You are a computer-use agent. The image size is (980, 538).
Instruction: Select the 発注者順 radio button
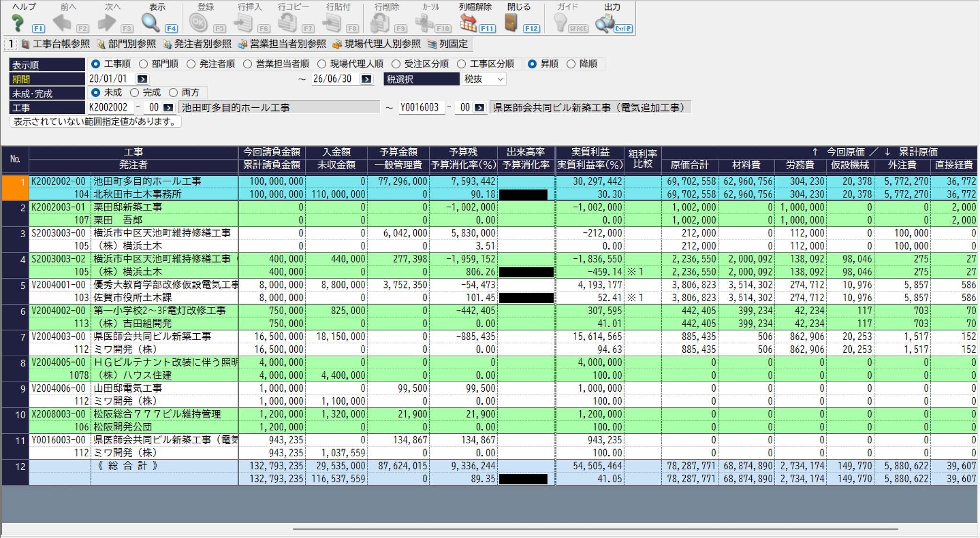coord(191,64)
